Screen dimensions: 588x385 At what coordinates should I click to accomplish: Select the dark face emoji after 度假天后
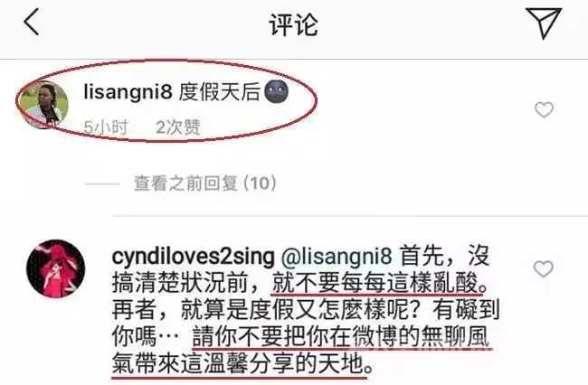point(277,92)
